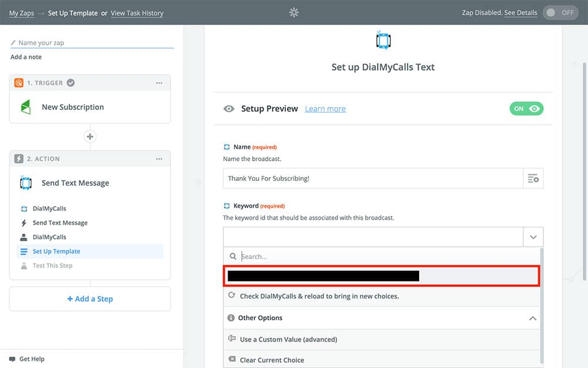Open the trigger step three-dot menu
588x368 pixels.
click(159, 83)
